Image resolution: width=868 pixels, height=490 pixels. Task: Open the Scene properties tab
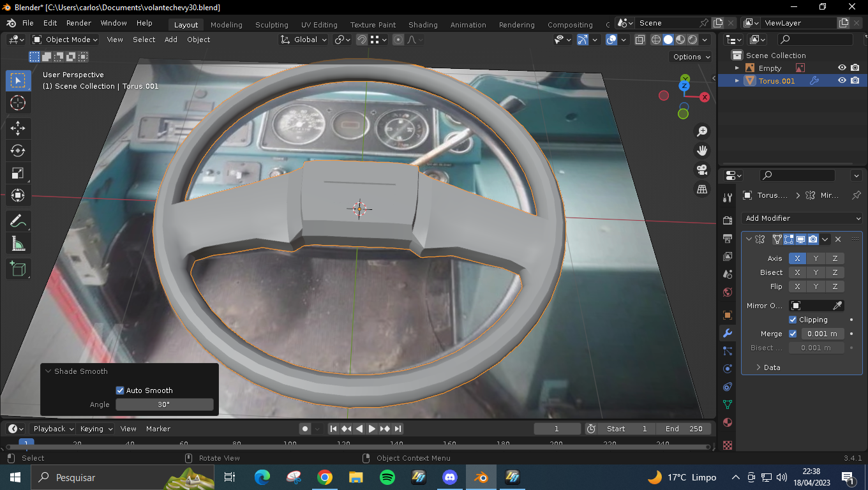[x=727, y=274]
